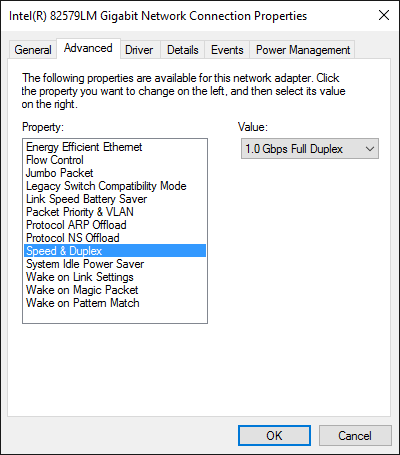Select the Flow Control property

point(115,160)
